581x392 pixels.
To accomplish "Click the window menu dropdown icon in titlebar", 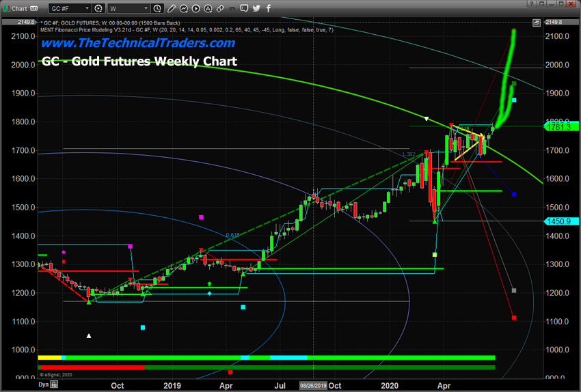I will point(542,3).
